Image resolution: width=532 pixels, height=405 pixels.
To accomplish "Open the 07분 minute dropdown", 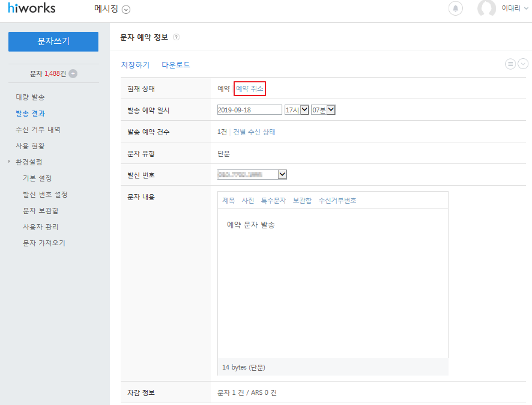I will (x=331, y=109).
